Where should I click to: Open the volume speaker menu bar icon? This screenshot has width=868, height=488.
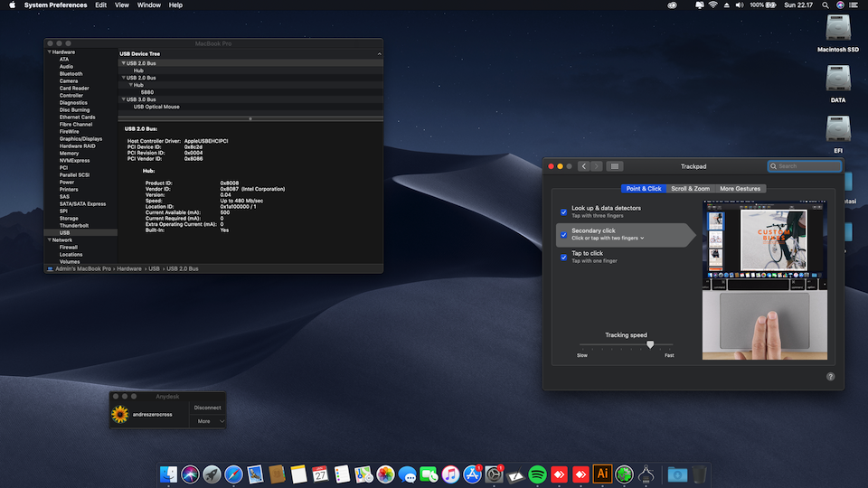739,5
